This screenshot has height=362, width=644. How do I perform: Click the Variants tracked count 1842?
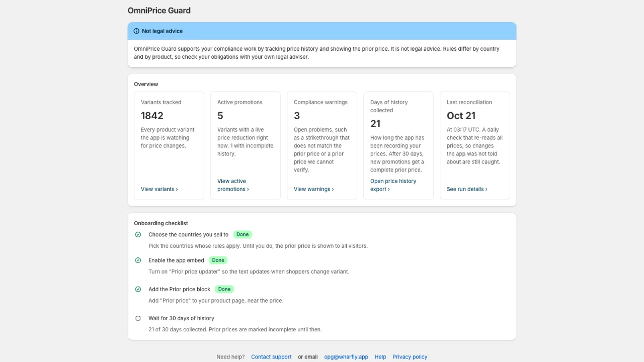pyautogui.click(x=152, y=116)
